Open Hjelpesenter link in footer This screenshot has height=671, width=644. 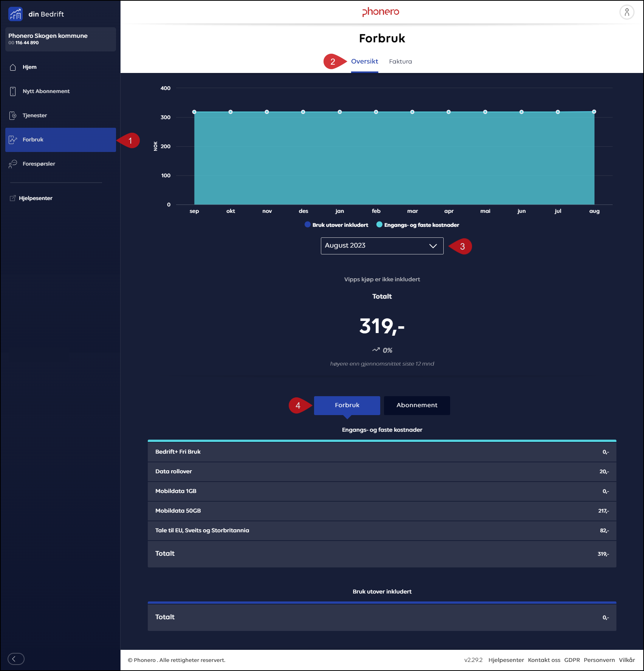click(506, 660)
